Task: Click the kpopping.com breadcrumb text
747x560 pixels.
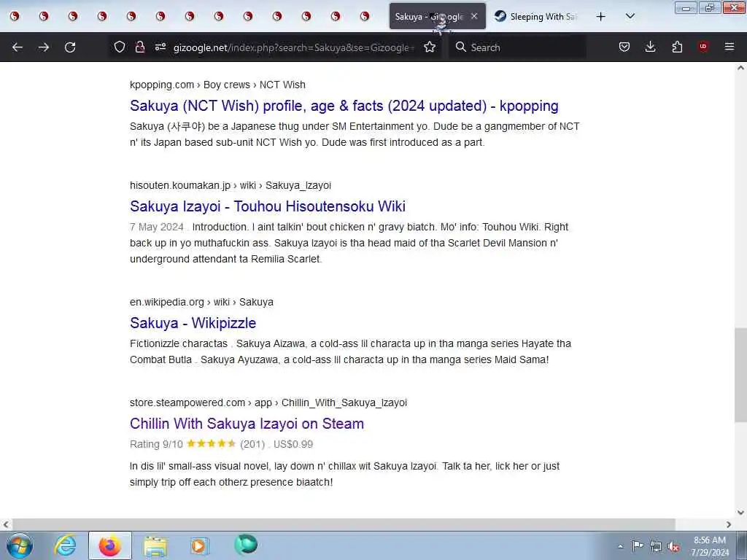Action: click(x=161, y=85)
